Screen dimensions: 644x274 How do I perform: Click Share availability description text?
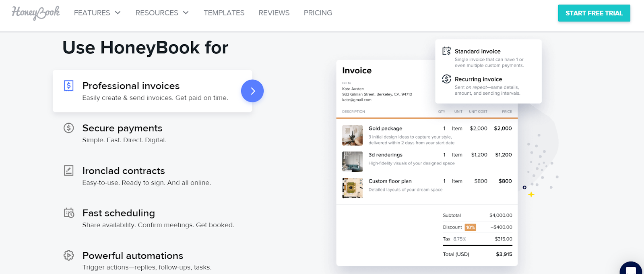[158, 225]
